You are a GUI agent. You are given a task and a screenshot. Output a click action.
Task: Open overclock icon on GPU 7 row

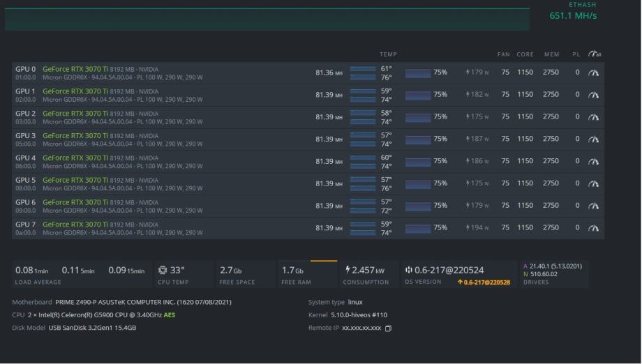point(593,228)
